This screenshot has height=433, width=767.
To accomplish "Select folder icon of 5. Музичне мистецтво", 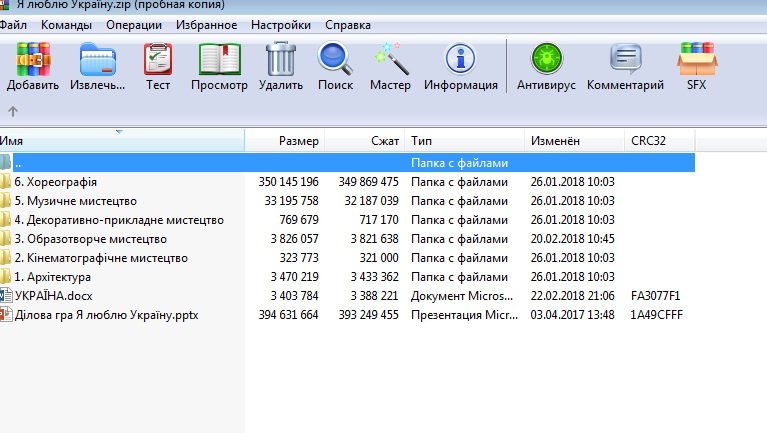I will click(5, 201).
